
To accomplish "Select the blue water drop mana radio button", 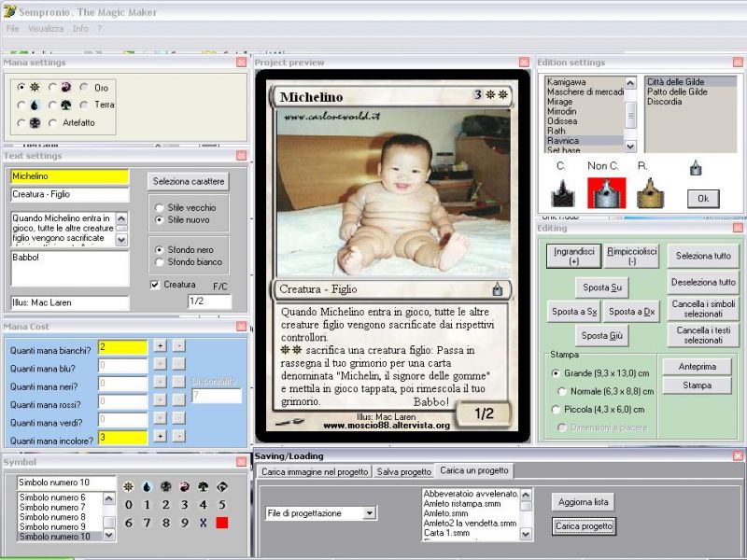I will pyautogui.click(x=21, y=105).
